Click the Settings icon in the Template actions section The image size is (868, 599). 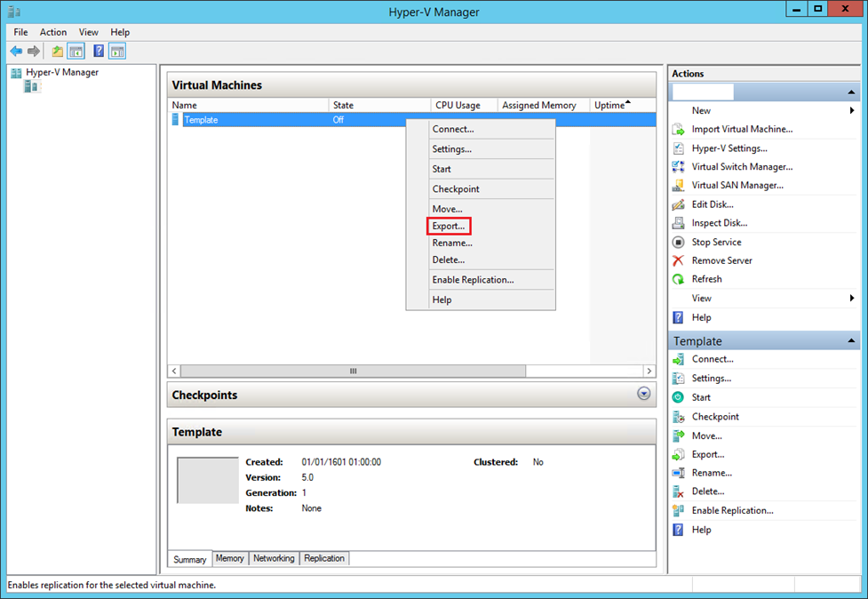coord(678,378)
